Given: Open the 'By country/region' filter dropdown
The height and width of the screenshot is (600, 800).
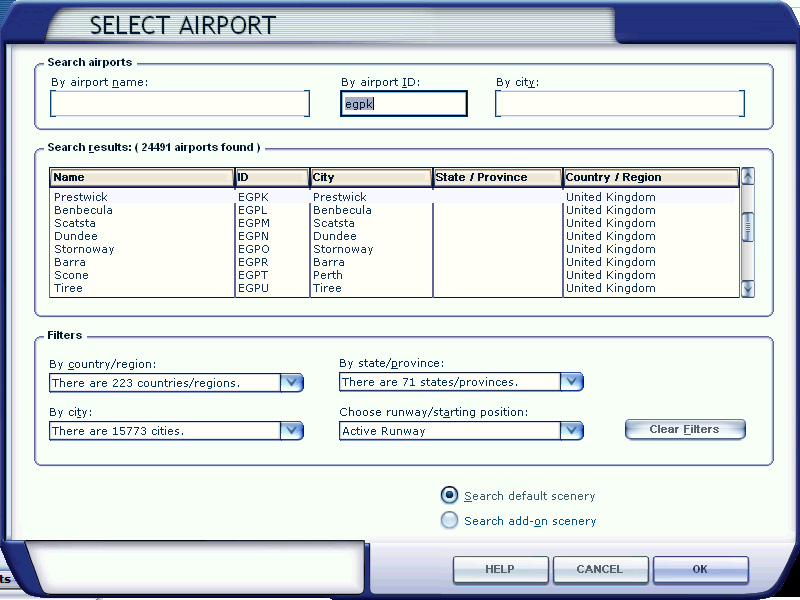Looking at the screenshot, I should (291, 382).
